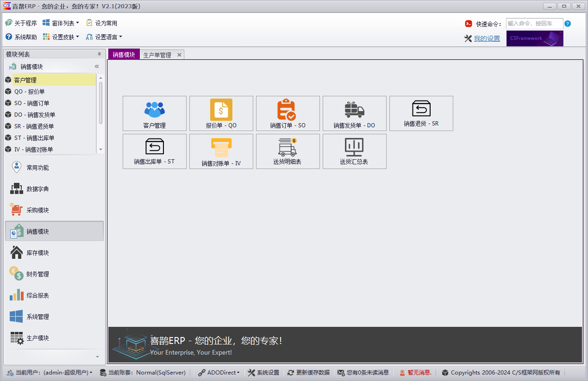The height and width of the screenshot is (381, 588).
Task: Select the 采购模块 module
Action: [x=54, y=210]
